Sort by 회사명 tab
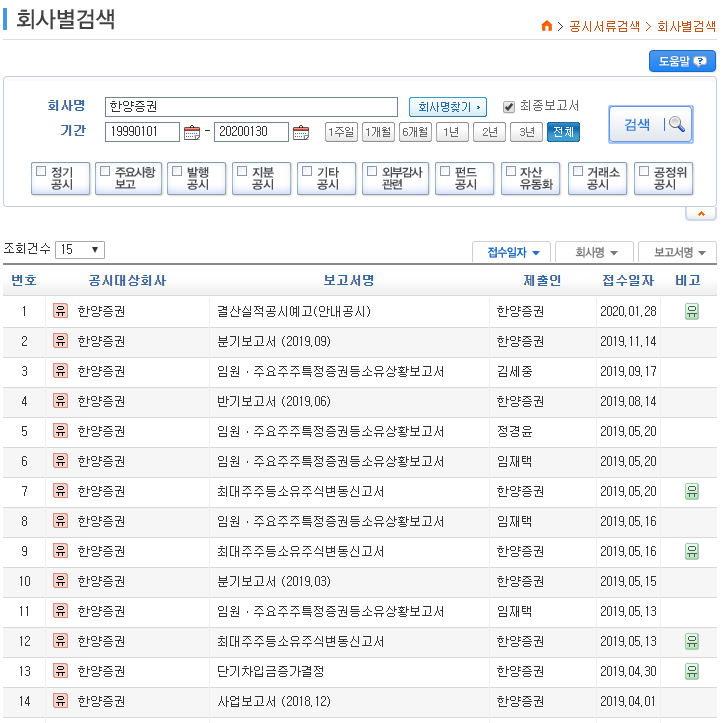Viewport: 722px width, 723px height. pos(594,252)
